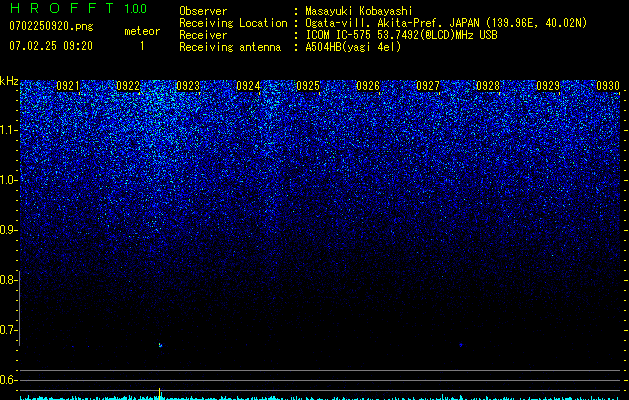Click the version number 1.0.0

135,8
